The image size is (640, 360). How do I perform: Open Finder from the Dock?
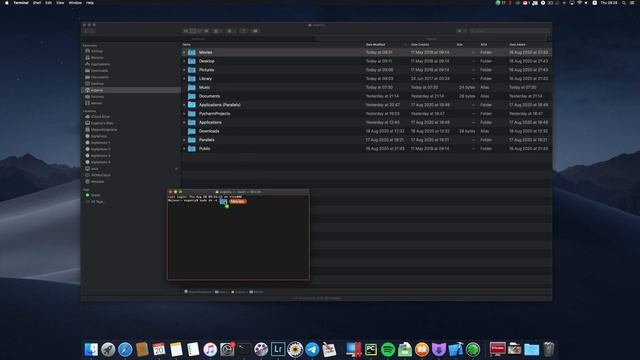point(91,349)
